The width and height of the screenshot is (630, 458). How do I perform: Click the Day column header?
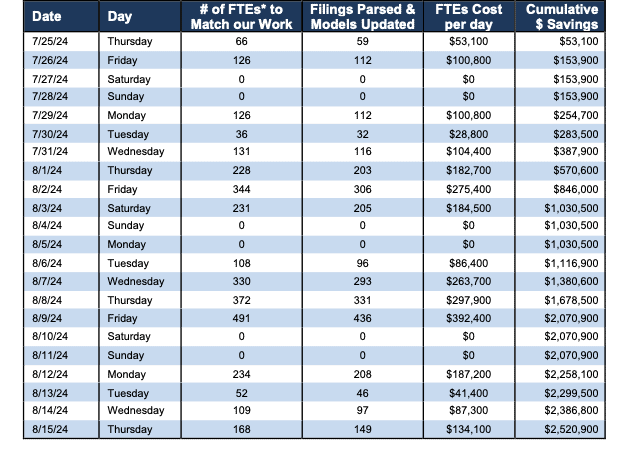pyautogui.click(x=140, y=16)
